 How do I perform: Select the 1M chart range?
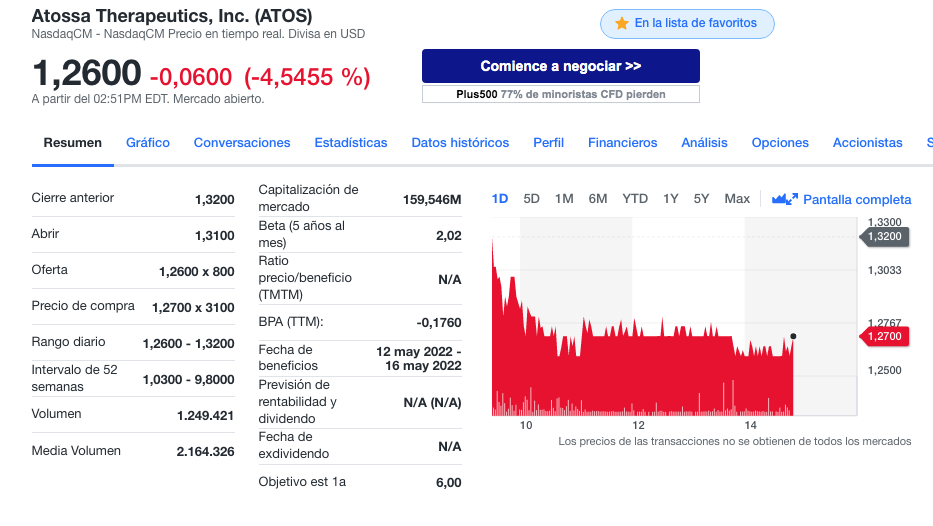564,199
